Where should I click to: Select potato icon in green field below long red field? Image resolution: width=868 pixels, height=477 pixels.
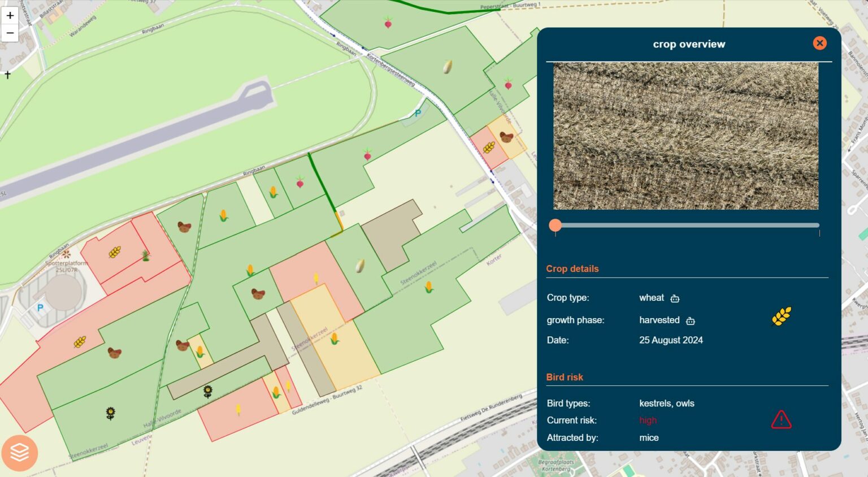(x=115, y=353)
